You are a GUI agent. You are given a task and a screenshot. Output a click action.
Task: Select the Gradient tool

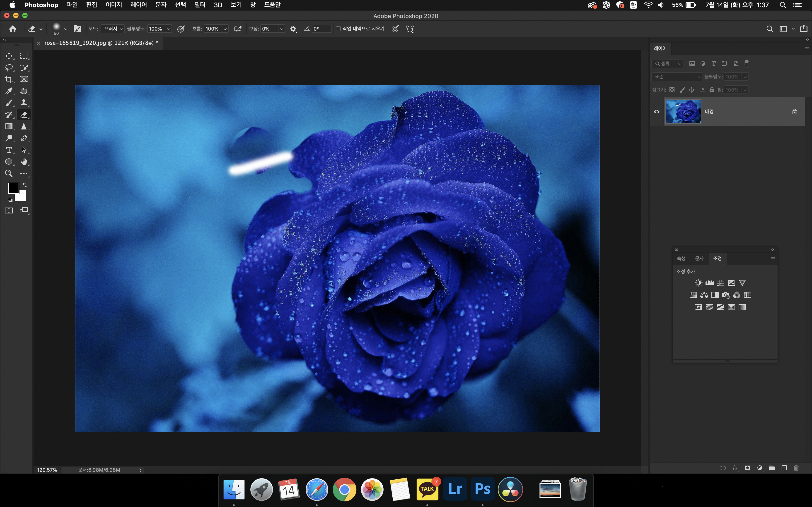point(9,127)
